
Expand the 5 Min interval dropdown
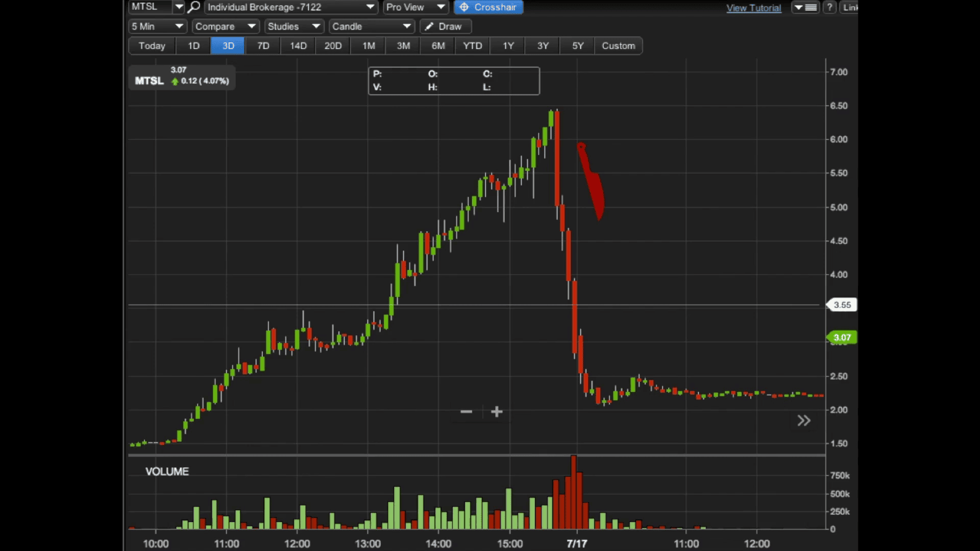click(158, 27)
